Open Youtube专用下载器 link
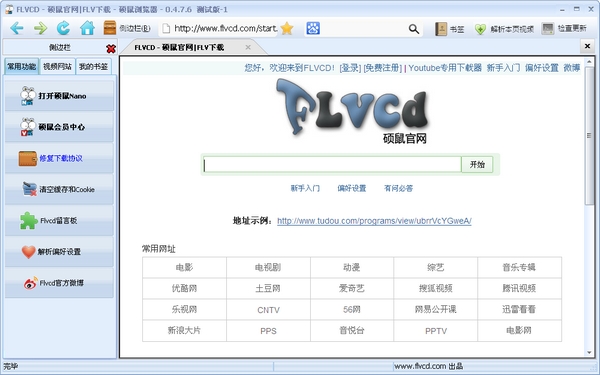This screenshot has width=600, height=375. pos(445,68)
